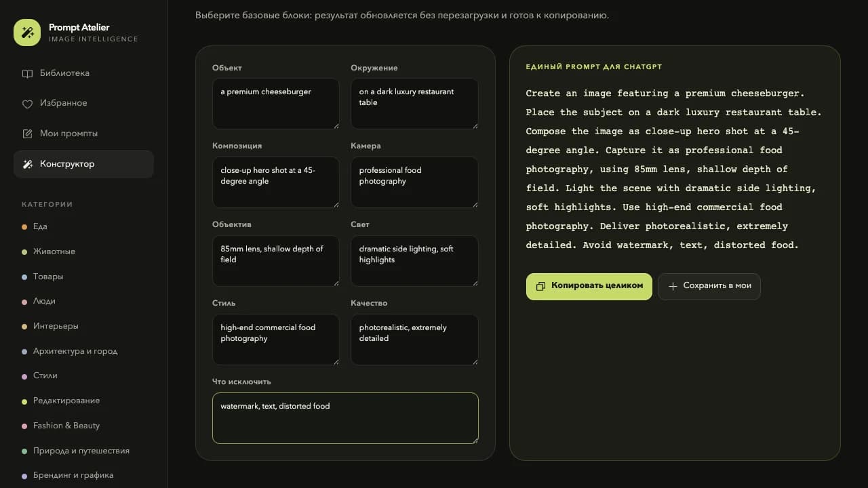Save prompt using Сохранить в мои

(709, 286)
